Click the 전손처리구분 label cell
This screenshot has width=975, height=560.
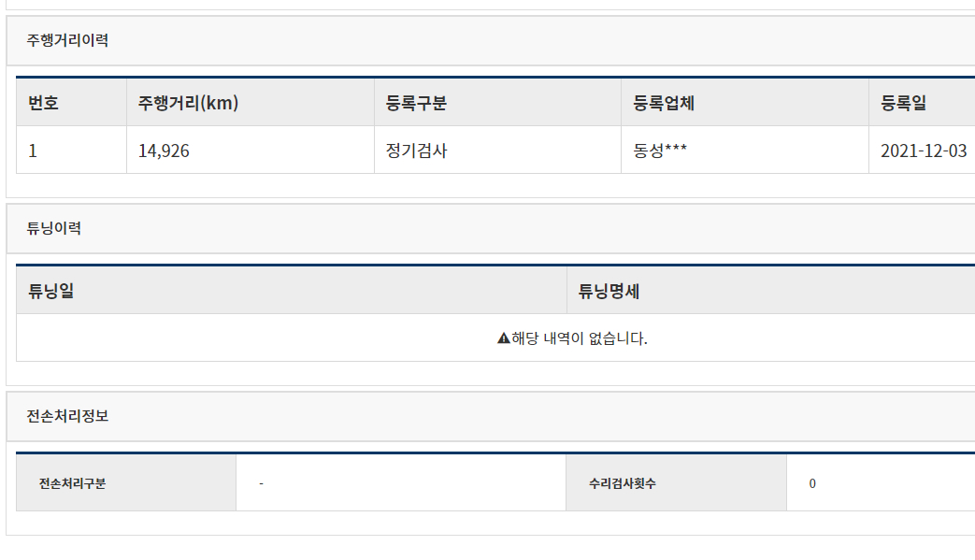point(126,483)
